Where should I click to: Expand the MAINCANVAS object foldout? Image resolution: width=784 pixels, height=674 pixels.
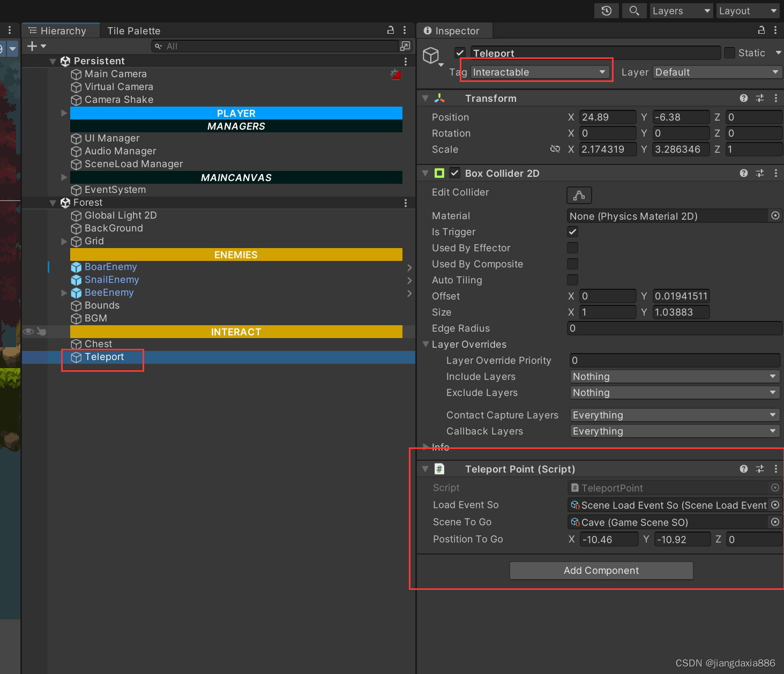click(64, 177)
